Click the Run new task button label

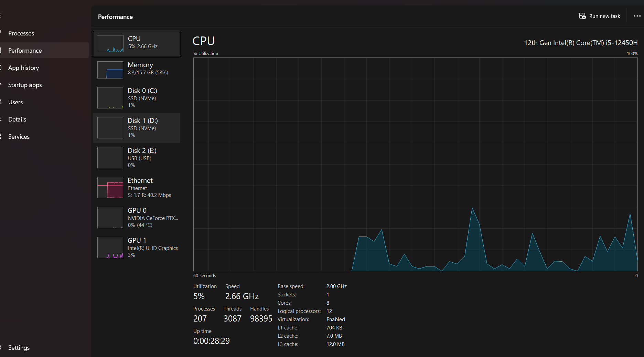(x=604, y=16)
